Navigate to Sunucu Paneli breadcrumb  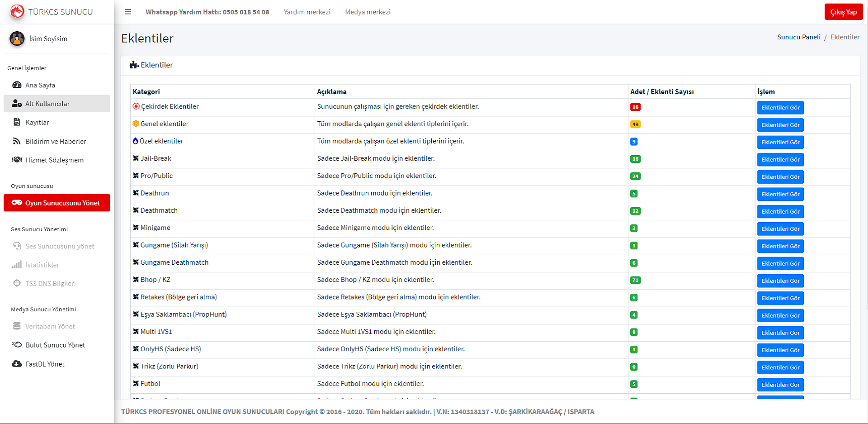tap(798, 37)
